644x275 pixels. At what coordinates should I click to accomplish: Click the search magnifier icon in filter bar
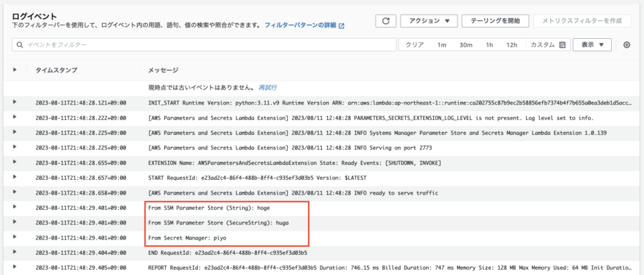tap(19, 45)
